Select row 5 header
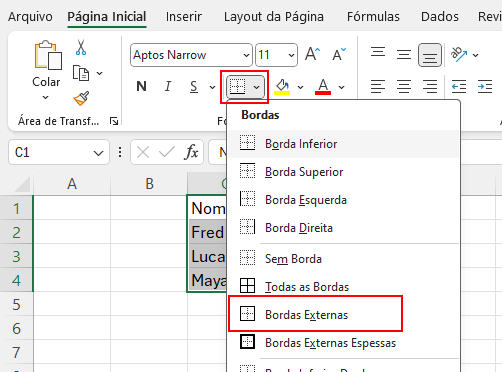The width and height of the screenshot is (502, 372). [x=16, y=305]
